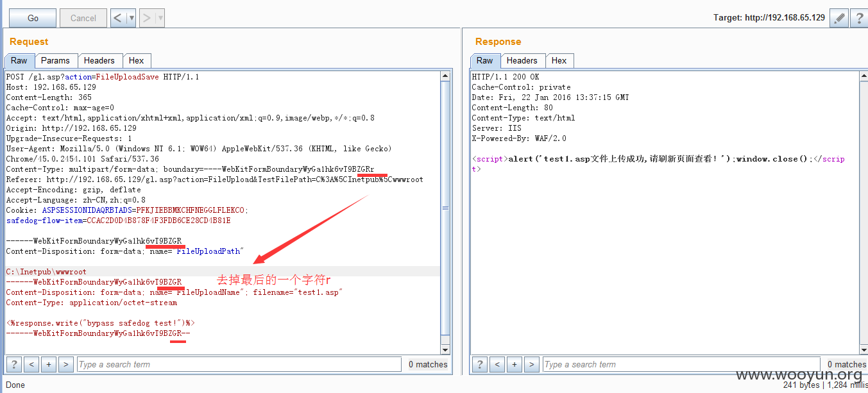The height and width of the screenshot is (393, 868).
Task: Click Referer header line
Action: (x=214, y=180)
